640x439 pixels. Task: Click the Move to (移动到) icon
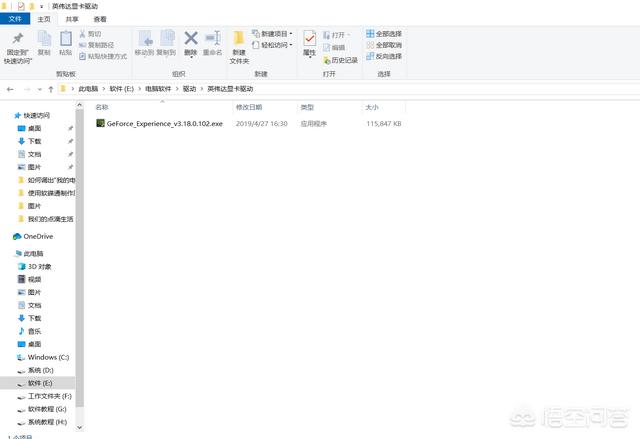point(143,40)
